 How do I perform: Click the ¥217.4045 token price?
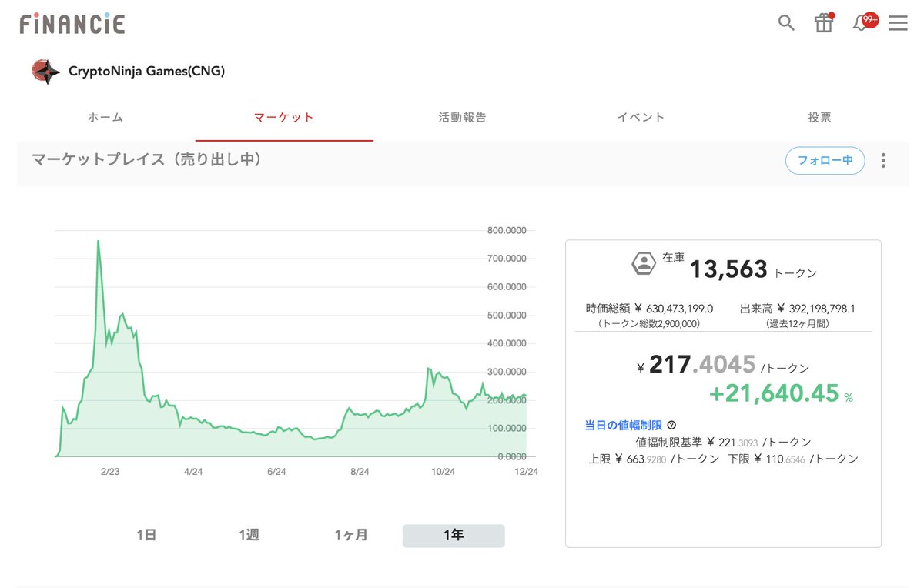tap(701, 365)
